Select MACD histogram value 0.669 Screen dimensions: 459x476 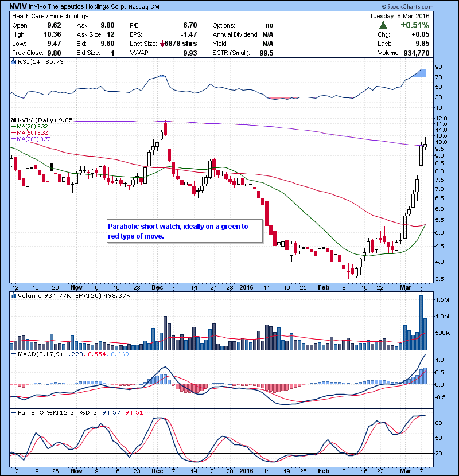tap(120, 354)
